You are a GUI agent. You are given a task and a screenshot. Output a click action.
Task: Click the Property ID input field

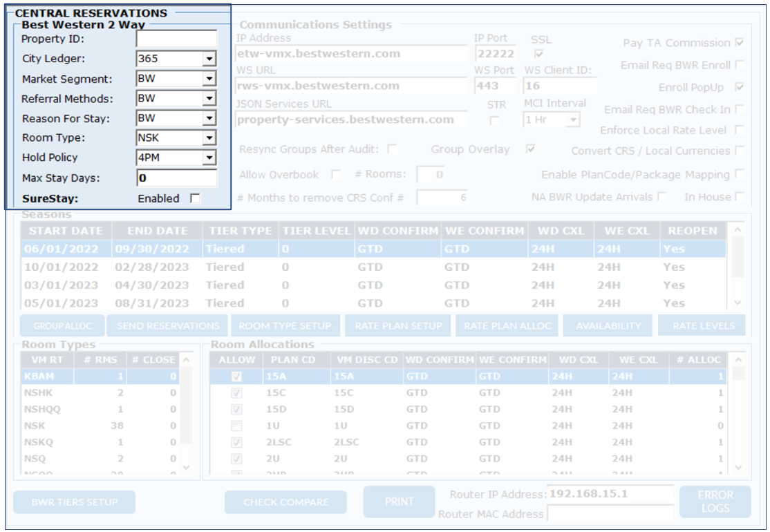176,39
